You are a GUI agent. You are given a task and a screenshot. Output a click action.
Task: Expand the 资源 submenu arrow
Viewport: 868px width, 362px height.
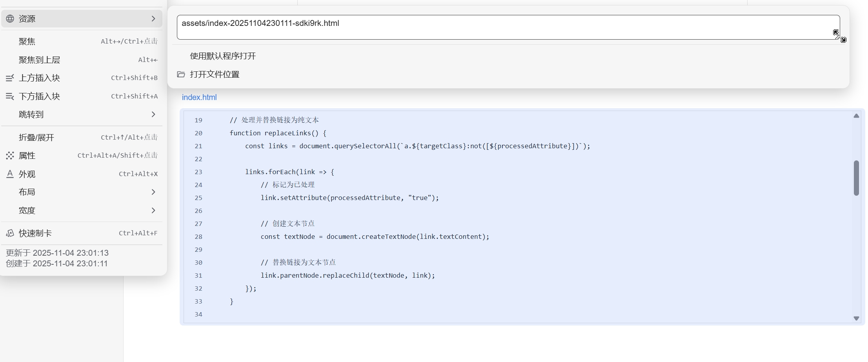[x=153, y=19]
